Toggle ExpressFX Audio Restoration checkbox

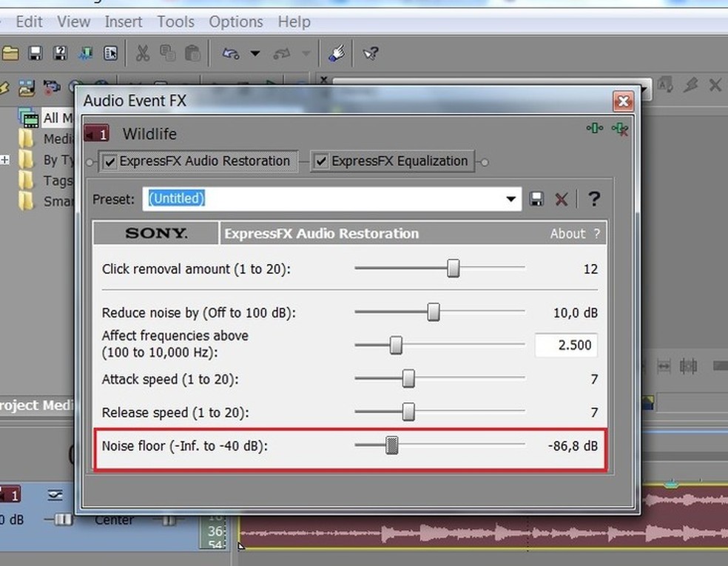tap(110, 162)
